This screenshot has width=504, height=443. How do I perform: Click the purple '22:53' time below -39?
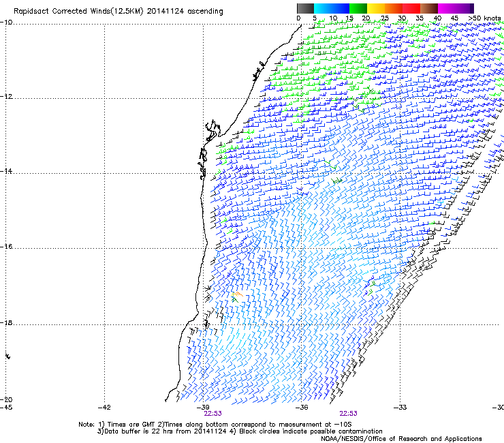212,414
